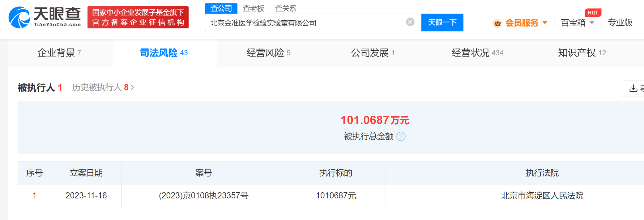Open the 专业版 link
The height and width of the screenshot is (220, 644).
point(620,23)
